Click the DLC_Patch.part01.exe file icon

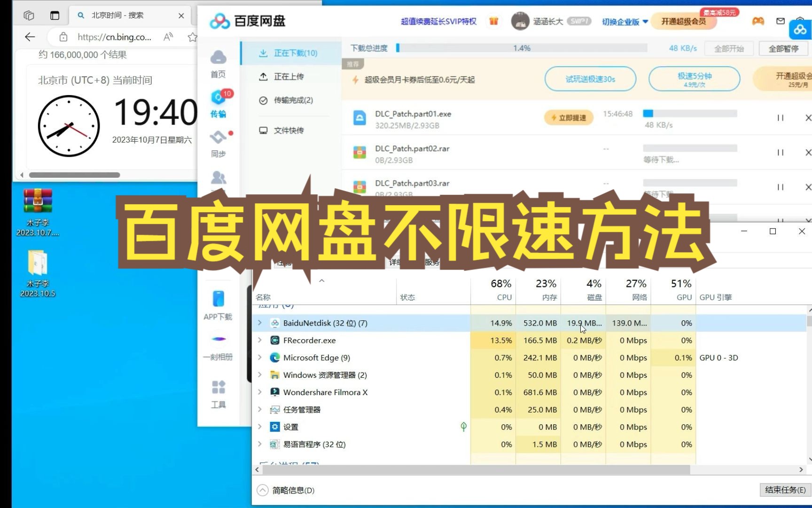(x=359, y=118)
